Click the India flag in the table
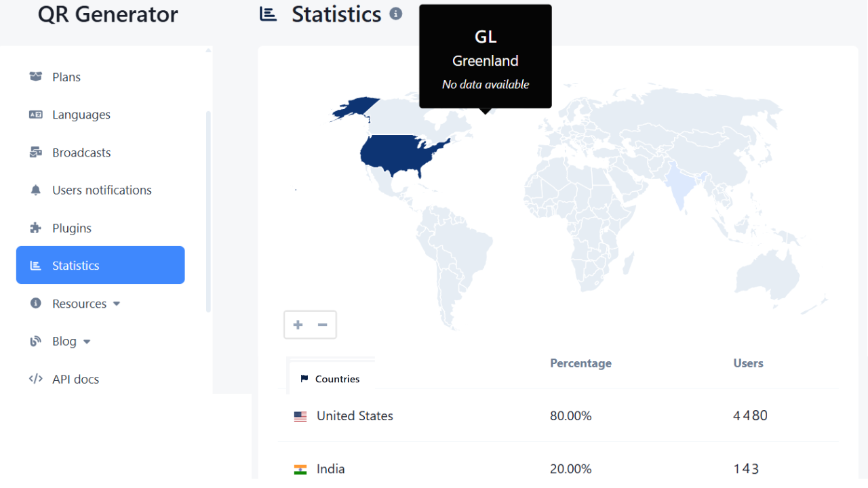 point(300,468)
